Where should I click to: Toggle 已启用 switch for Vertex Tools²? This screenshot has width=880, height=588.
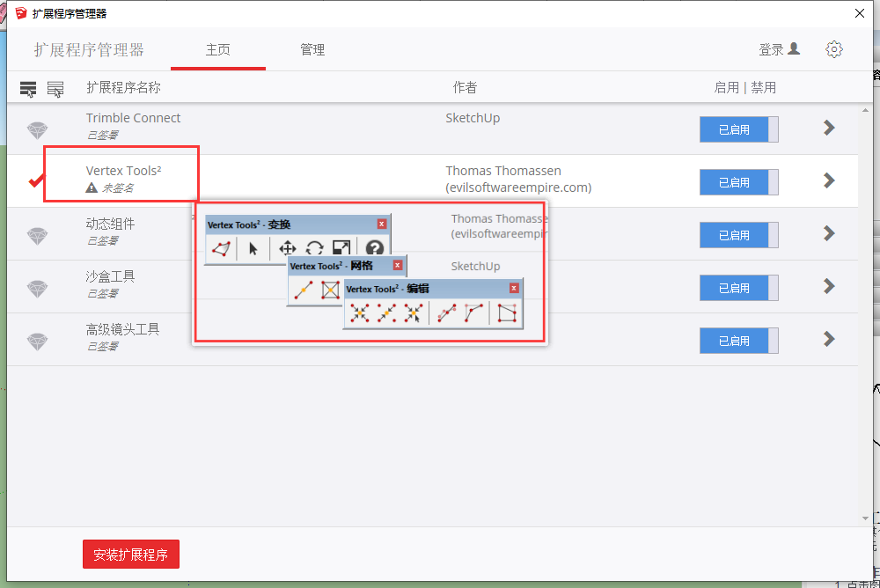pyautogui.click(x=738, y=182)
